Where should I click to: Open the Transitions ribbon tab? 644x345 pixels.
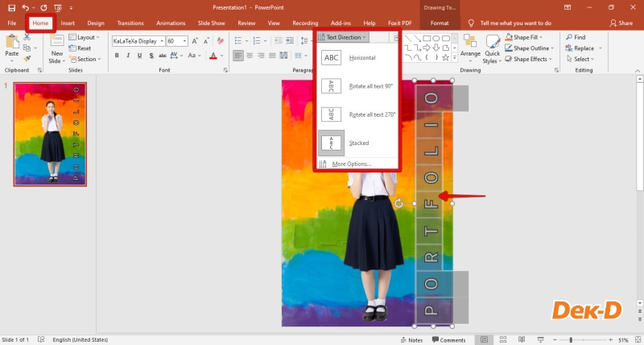coord(130,23)
